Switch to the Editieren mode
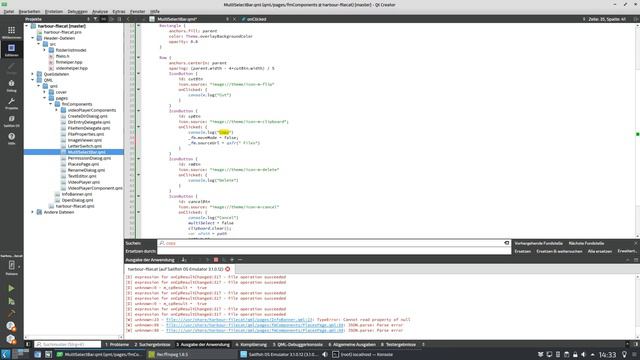 [x=11, y=50]
